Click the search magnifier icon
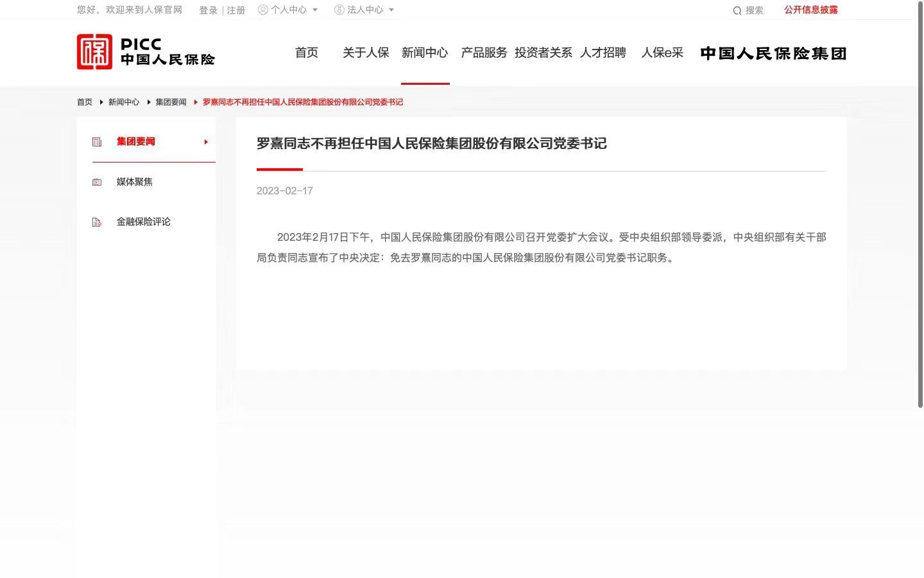The width and height of the screenshot is (924, 578). [737, 10]
